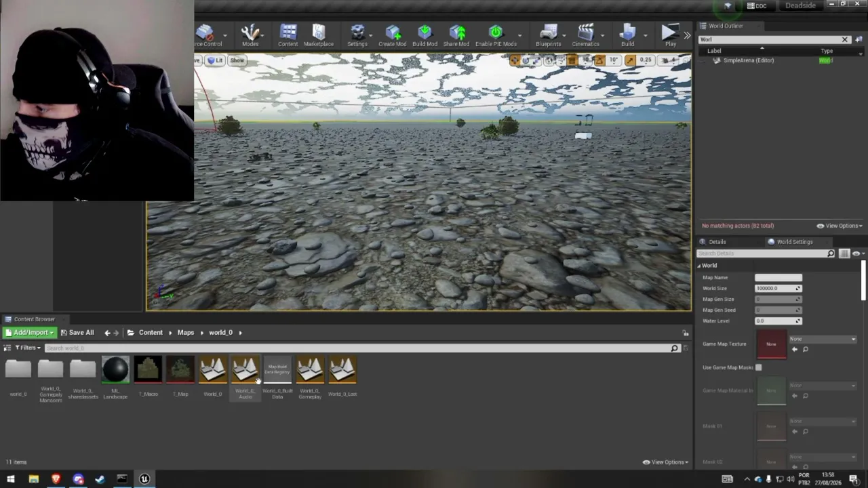Viewport: 868px width, 488px height.
Task: Expand the world_0 breadcrumb arrow
Action: point(240,333)
